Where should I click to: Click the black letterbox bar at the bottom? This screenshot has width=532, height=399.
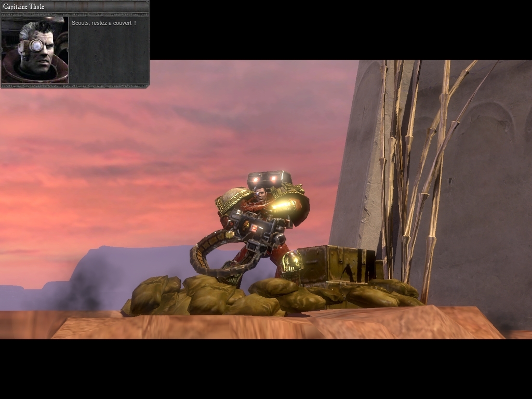(x=266, y=370)
